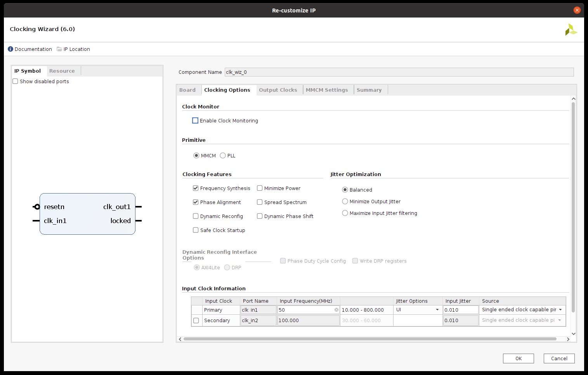Uncheck Phase Alignment
Viewport: 588px width, 375px height.
(x=196, y=202)
